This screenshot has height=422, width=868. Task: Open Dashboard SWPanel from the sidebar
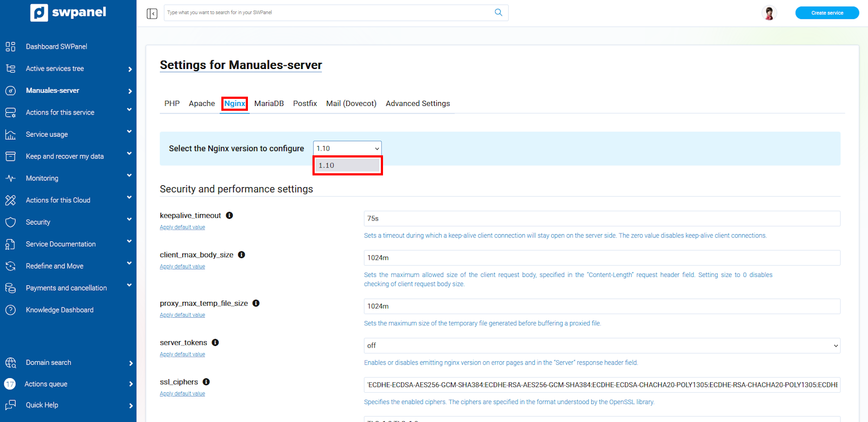coord(56,47)
